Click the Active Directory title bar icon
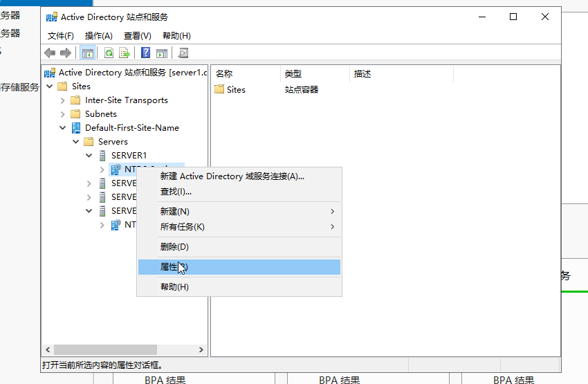The height and width of the screenshot is (384, 588). coord(51,17)
